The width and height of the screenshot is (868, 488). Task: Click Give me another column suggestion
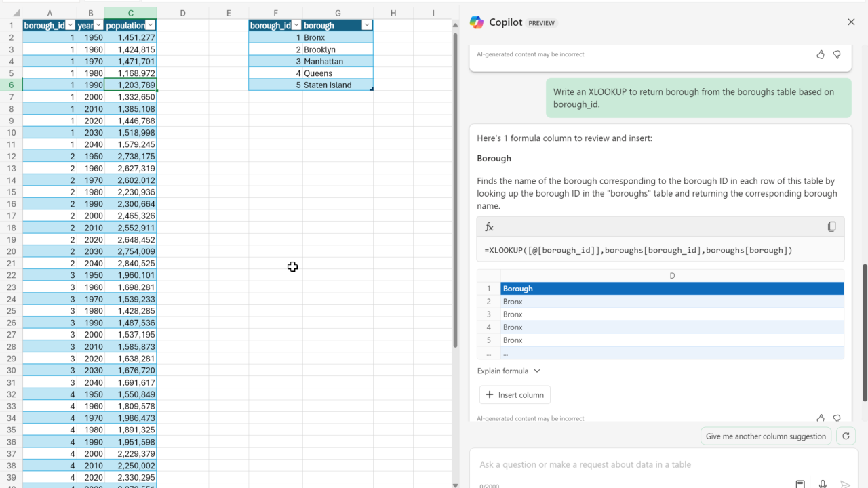[766, 436]
